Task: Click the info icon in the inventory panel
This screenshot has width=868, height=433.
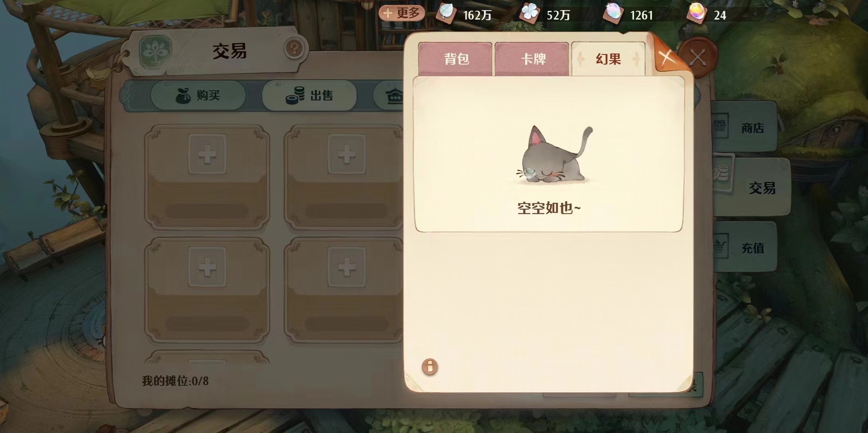Action: (x=430, y=367)
